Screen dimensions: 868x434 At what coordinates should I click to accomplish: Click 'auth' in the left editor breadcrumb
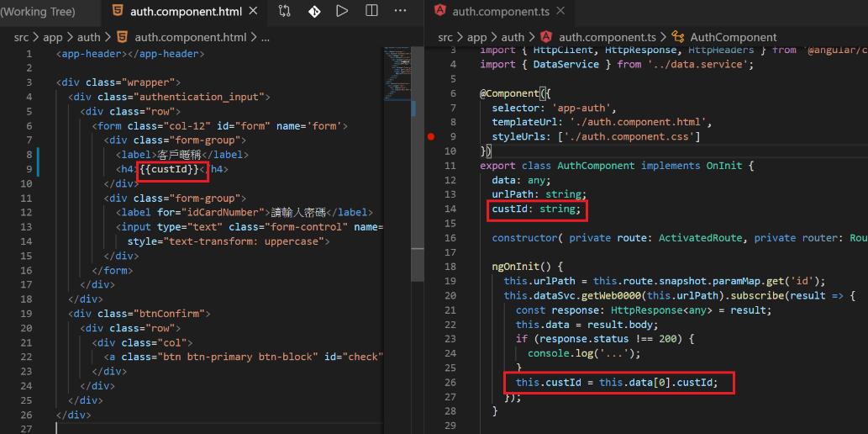click(88, 37)
